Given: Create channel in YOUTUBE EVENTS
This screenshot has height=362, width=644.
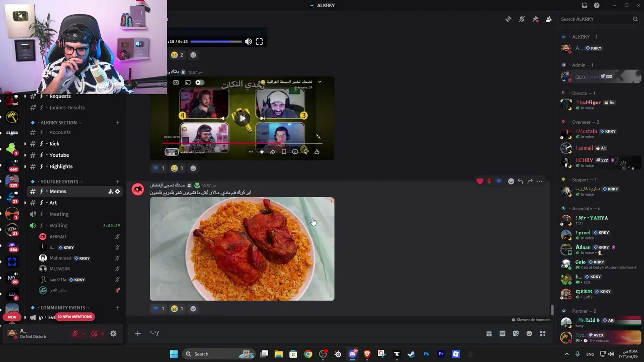Looking at the screenshot, I should click(117, 182).
